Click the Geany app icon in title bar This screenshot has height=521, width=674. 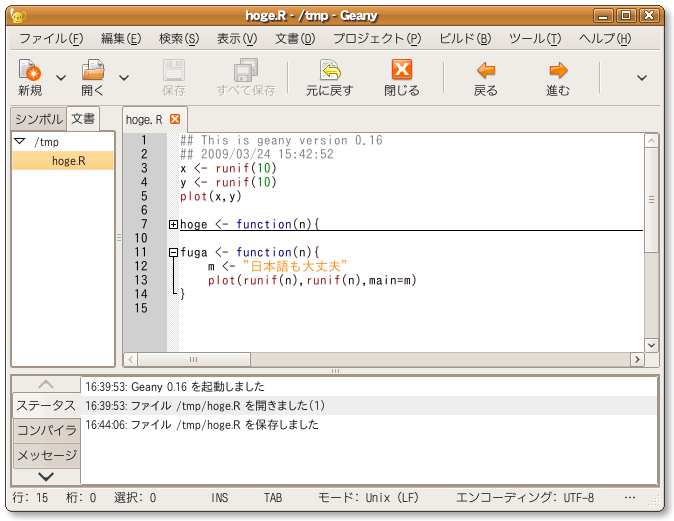(x=17, y=15)
